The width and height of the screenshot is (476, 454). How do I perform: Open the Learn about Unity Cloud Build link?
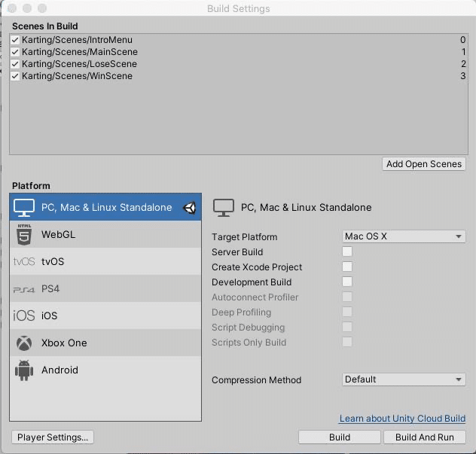[402, 419]
